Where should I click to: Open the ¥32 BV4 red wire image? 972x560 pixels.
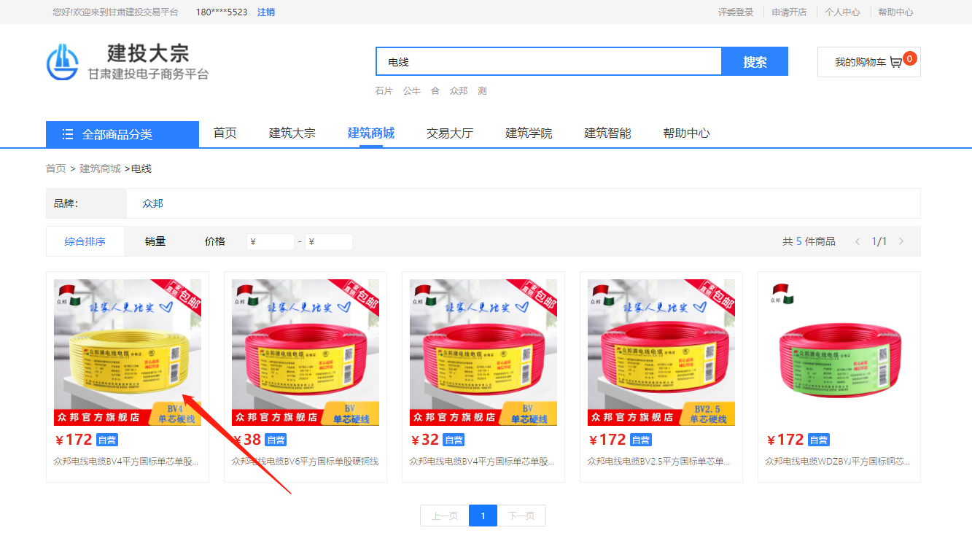tap(483, 352)
